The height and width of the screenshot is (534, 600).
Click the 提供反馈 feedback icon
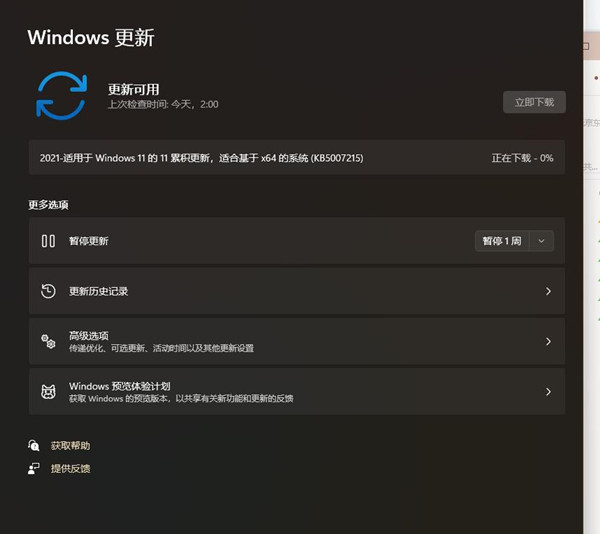(34, 468)
